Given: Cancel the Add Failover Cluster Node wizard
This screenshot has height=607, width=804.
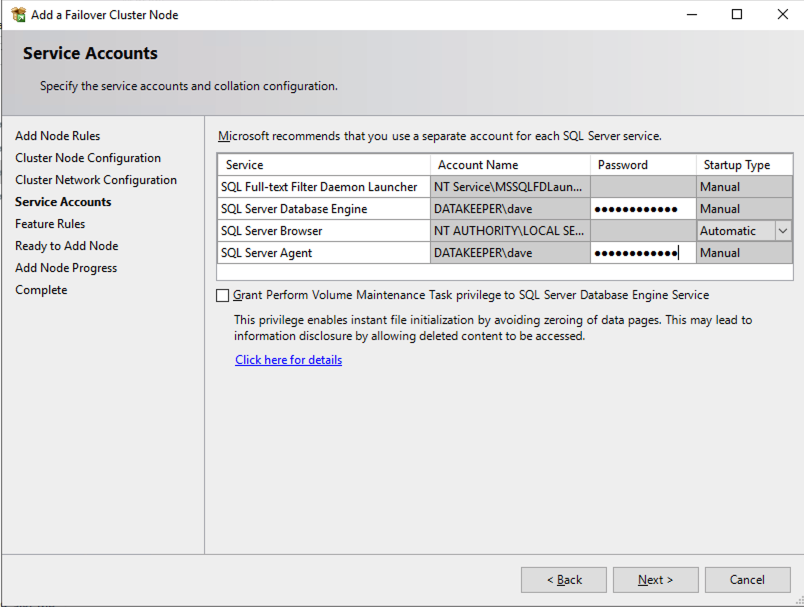Looking at the screenshot, I should 747,580.
